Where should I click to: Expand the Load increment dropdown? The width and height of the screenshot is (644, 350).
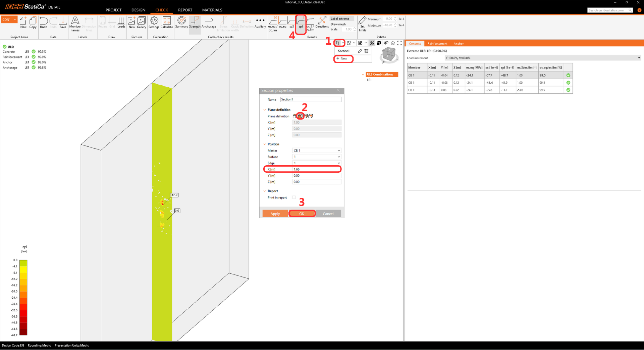point(639,58)
